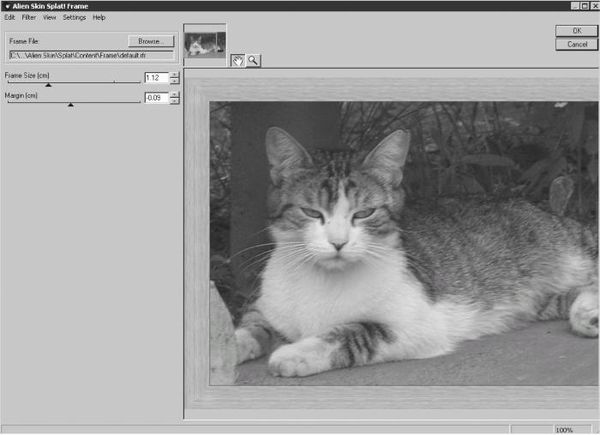
Task: Open the Help menu
Action: 99,17
